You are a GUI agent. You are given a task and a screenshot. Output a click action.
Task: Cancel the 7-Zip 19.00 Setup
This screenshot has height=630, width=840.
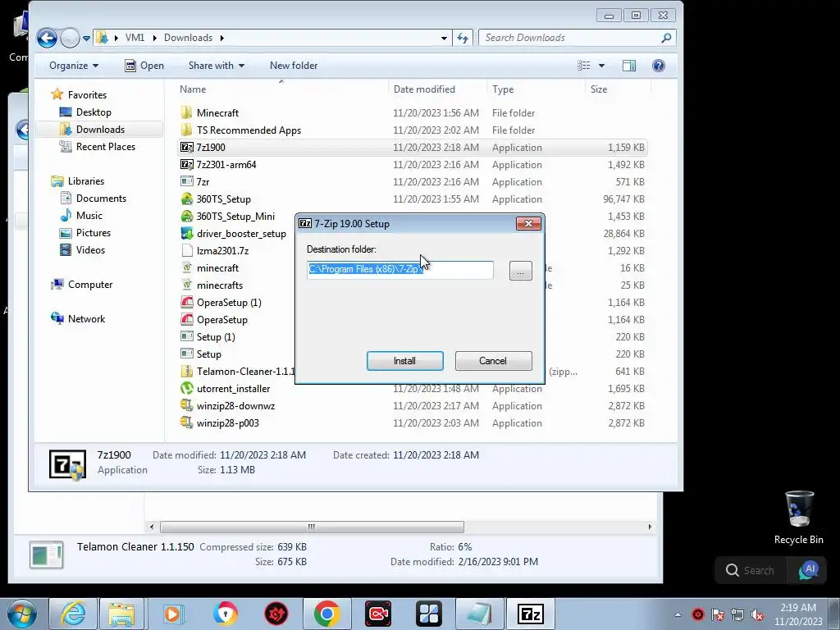point(493,361)
